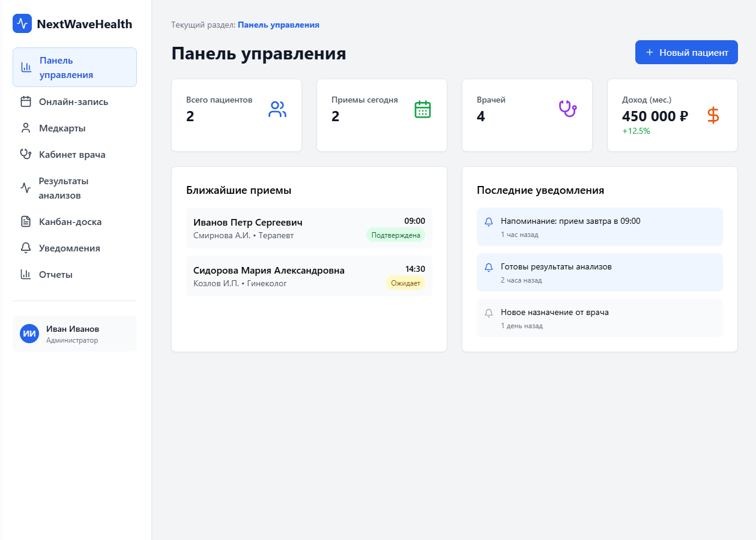
Task: Open the Панель управления breadcrumb link
Action: [x=279, y=25]
